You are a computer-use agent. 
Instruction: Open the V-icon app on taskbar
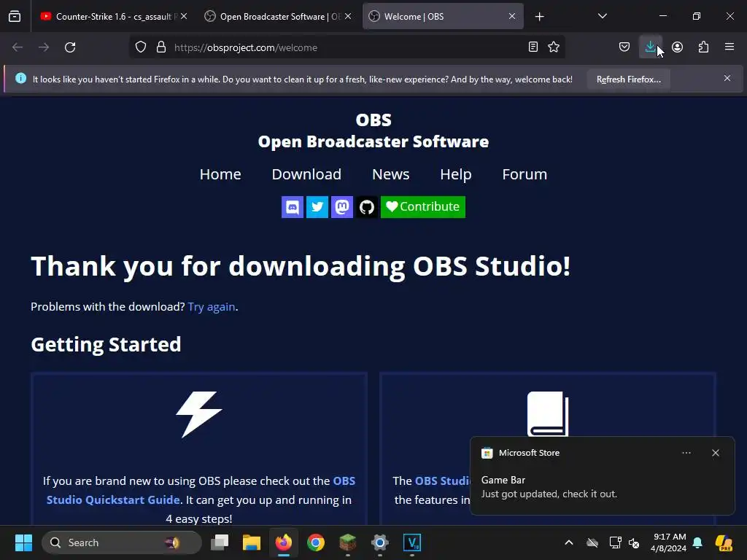pyautogui.click(x=412, y=542)
